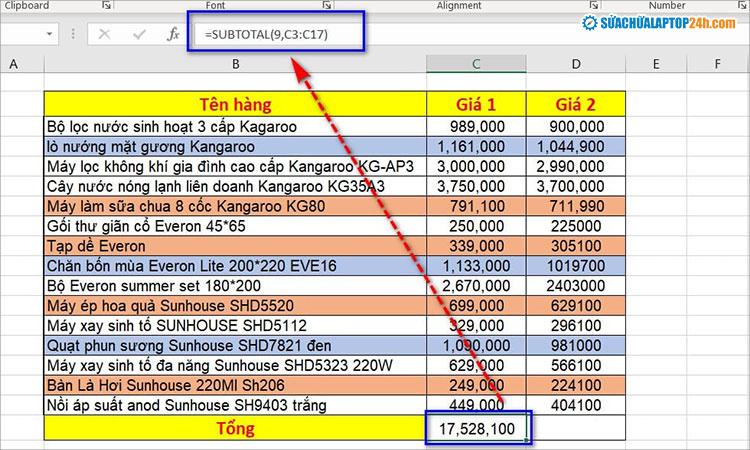Select Giá 1 value 2,670,000
The height and width of the screenshot is (450, 750).
(476, 285)
